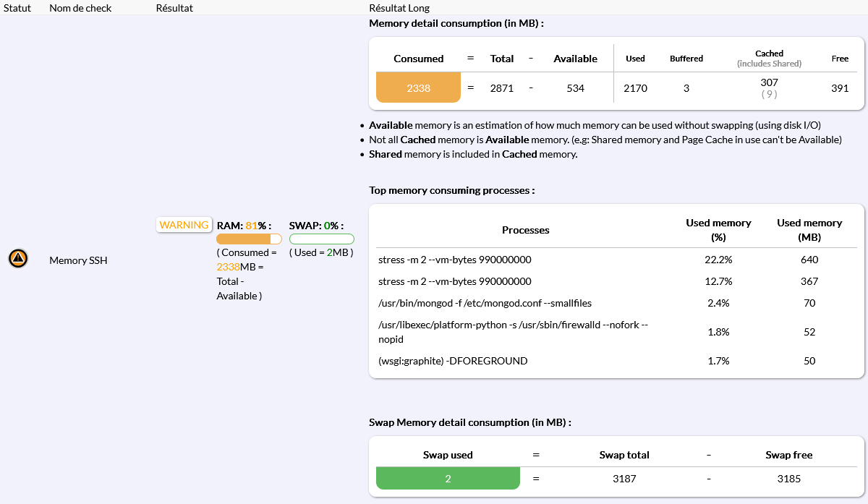Viewport: 868px width, 504px height.
Task: Click the Swap total value 3187
Action: pos(624,479)
